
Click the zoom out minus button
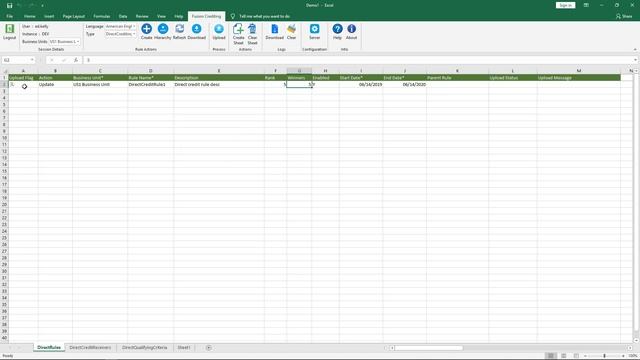[585, 356]
